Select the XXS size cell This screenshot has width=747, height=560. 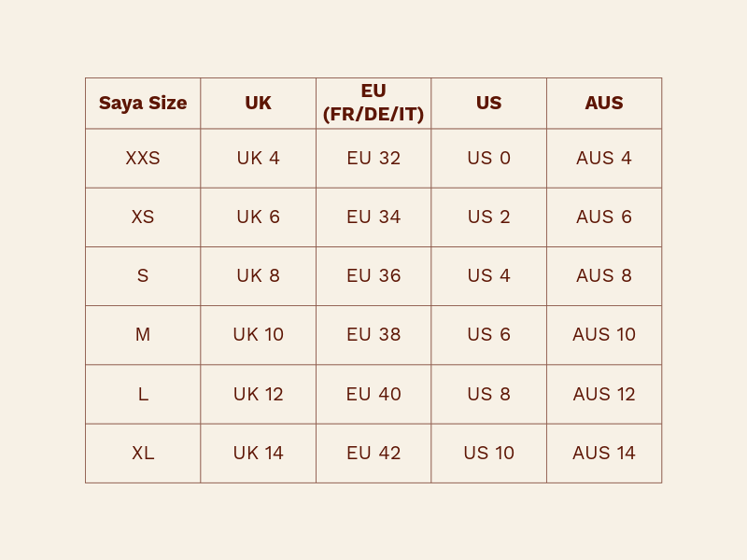(143, 158)
